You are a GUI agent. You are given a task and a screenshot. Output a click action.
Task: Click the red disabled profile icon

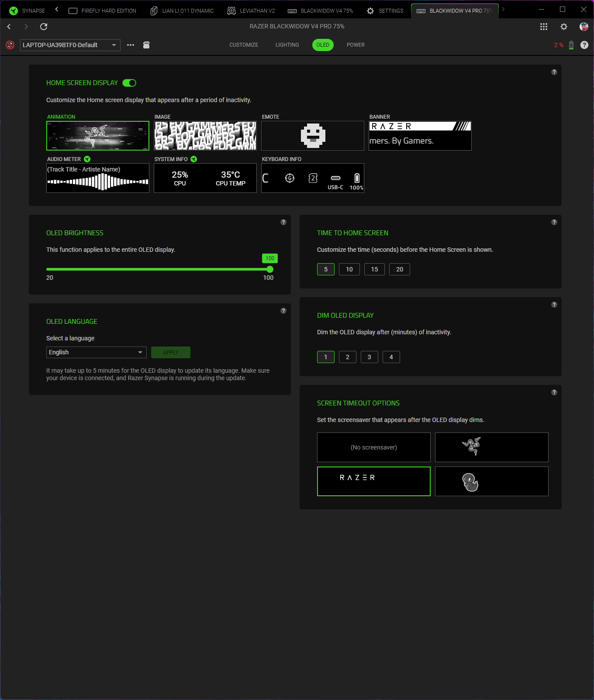pos(10,45)
